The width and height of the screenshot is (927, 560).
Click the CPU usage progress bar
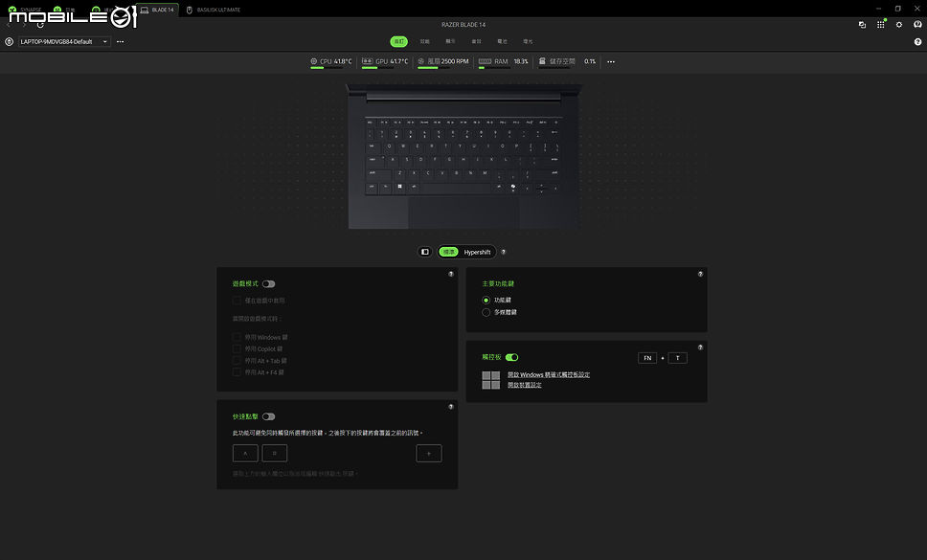pos(326,68)
